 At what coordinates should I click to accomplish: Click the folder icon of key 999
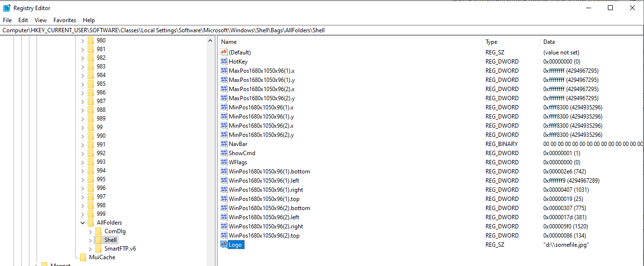coord(91,214)
